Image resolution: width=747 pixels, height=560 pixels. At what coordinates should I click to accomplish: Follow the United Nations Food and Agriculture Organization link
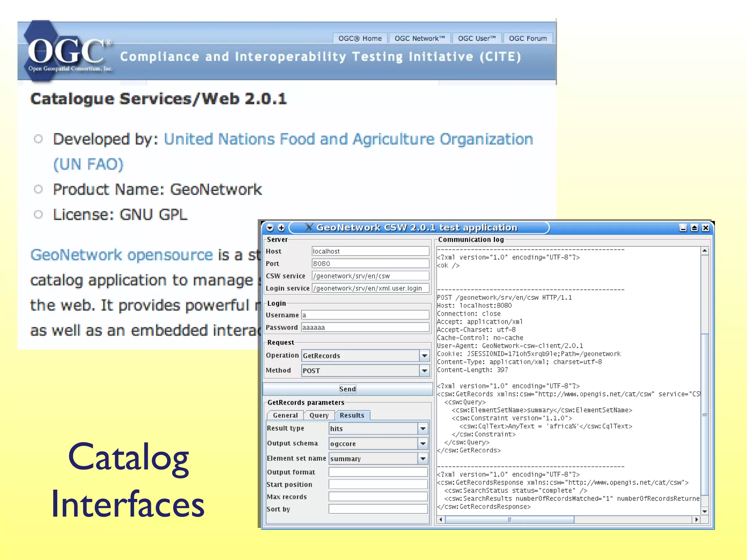coord(293,151)
